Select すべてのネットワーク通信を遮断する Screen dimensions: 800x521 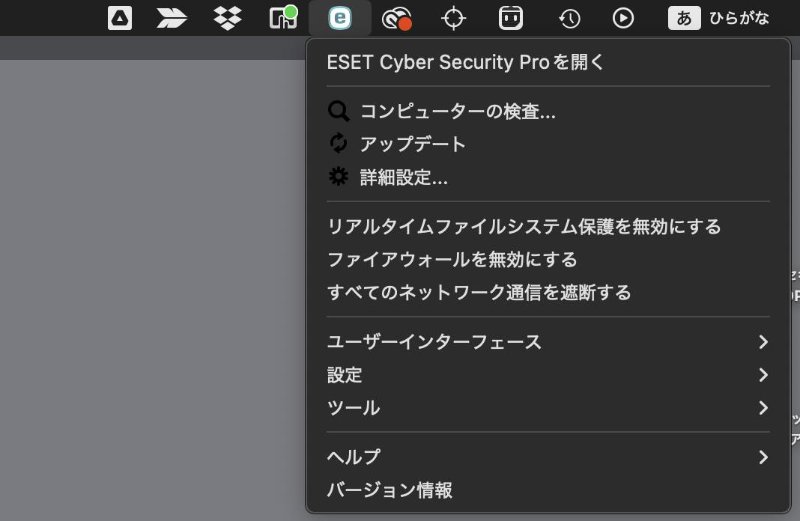click(479, 293)
